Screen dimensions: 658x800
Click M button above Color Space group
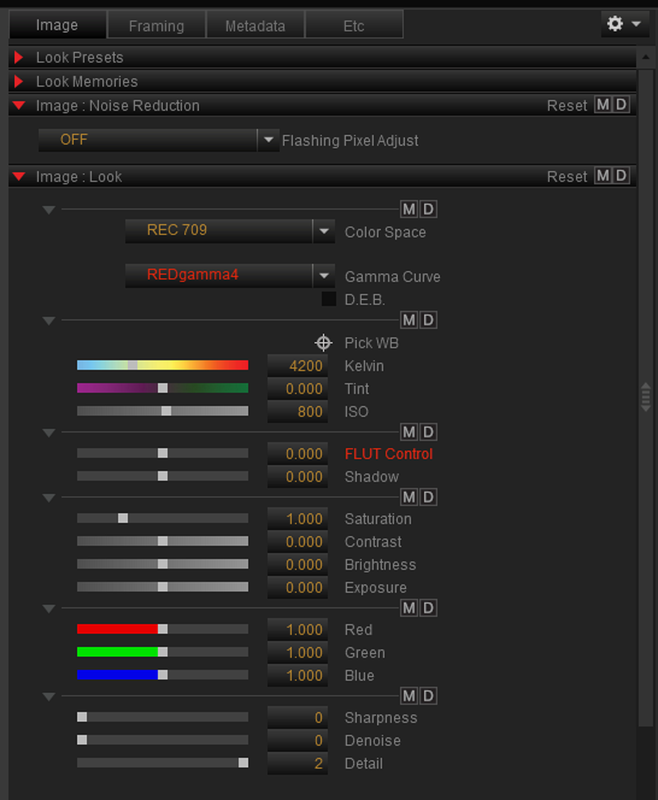[x=409, y=209]
